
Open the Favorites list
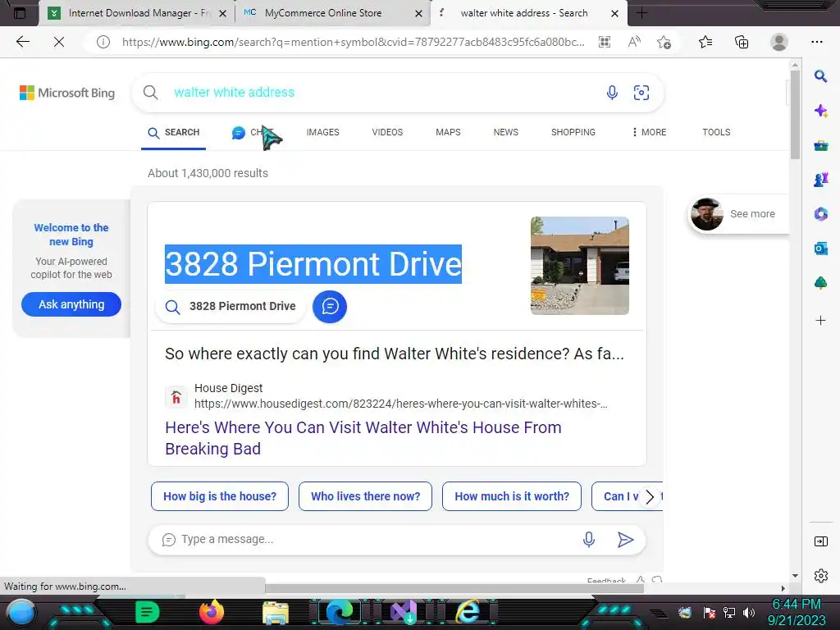[x=705, y=42]
